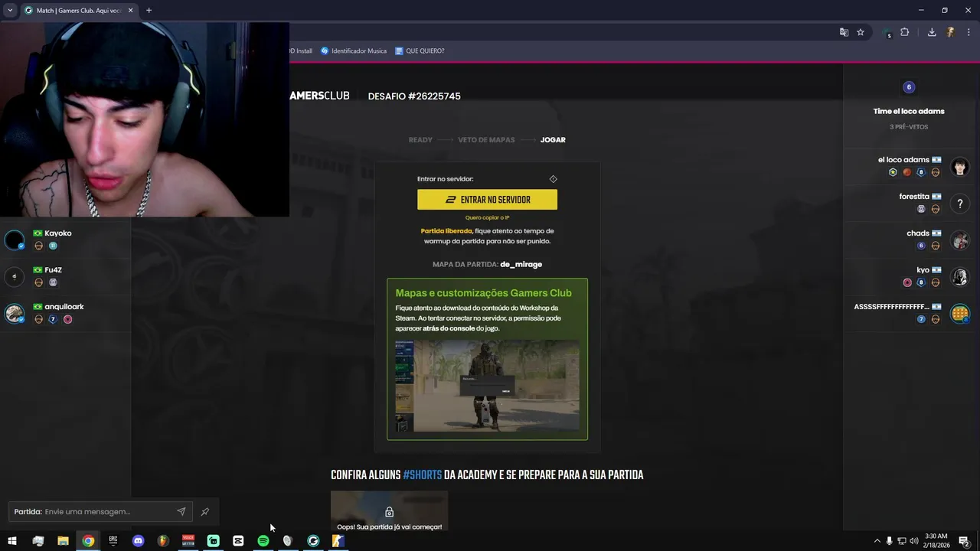The height and width of the screenshot is (551, 980).
Task: Open the Counter-Strike icon on the taskbar
Action: [x=338, y=541]
